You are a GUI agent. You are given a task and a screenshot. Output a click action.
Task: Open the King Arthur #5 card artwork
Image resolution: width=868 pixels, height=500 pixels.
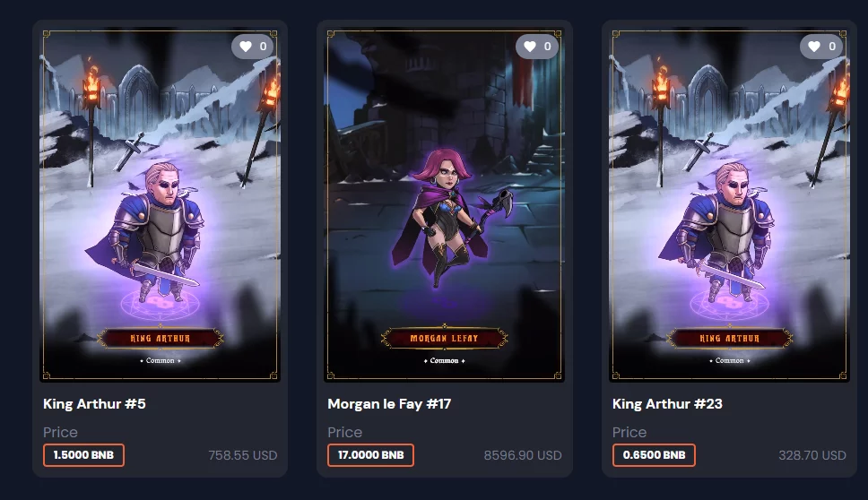160,204
